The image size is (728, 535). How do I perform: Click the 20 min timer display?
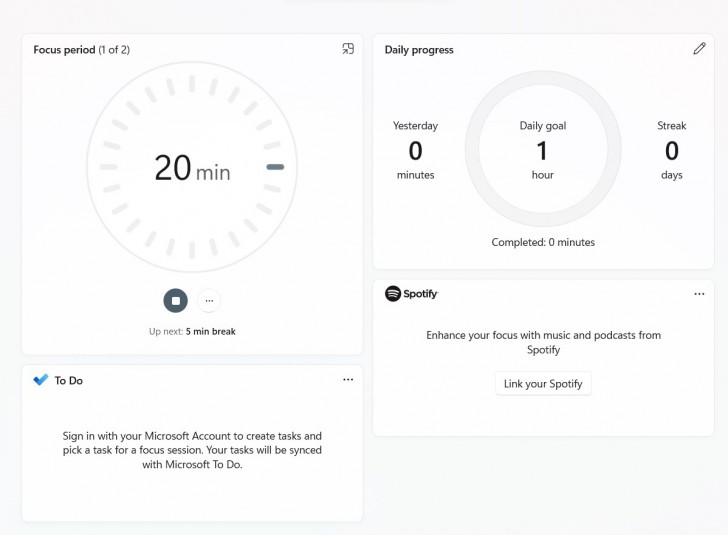tap(192, 168)
